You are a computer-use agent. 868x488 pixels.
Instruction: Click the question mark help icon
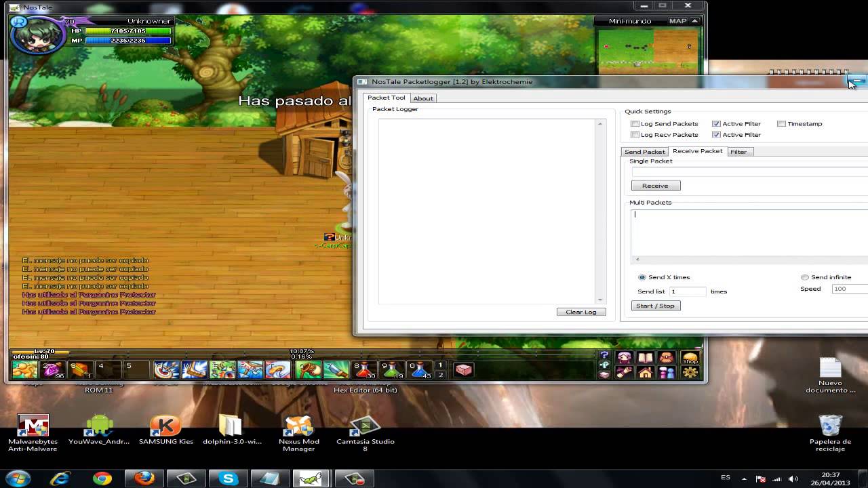(604, 355)
